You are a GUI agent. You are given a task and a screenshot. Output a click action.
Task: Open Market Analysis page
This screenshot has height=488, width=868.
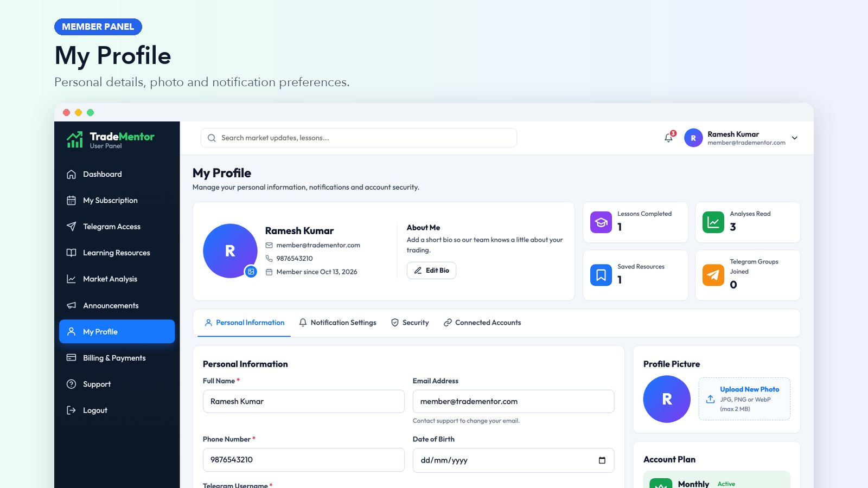click(x=117, y=279)
